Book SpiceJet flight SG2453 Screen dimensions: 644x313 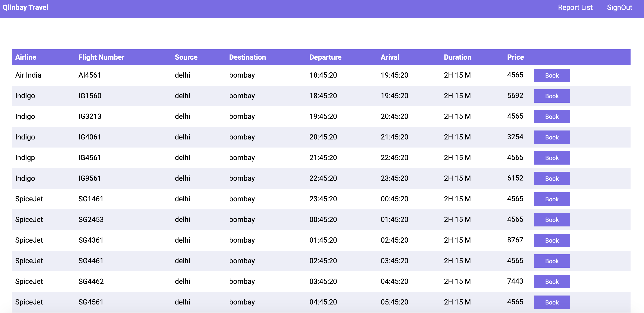[552, 220]
